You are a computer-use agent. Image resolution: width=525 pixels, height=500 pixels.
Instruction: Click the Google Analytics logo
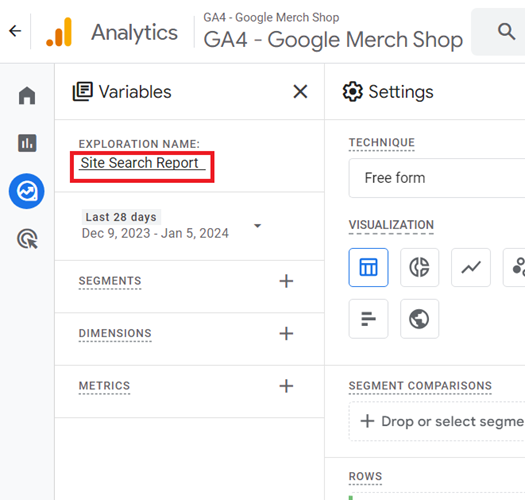pos(59,32)
